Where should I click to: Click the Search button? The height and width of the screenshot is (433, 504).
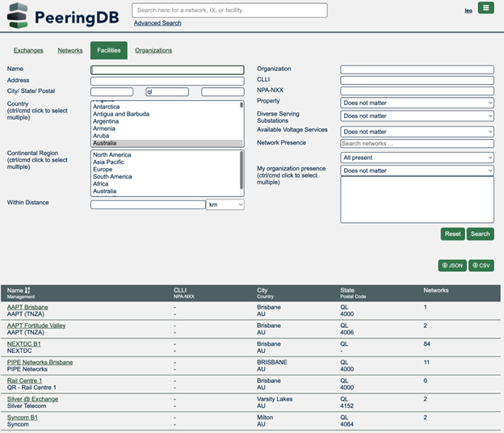point(481,234)
